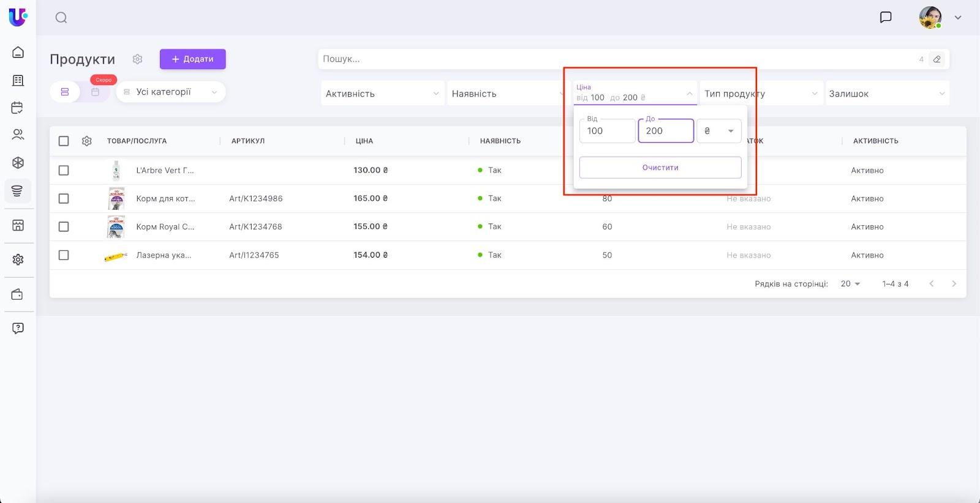This screenshot has height=503, width=980.
Task: Tick the select-all checkbox in table header
Action: [x=64, y=141]
